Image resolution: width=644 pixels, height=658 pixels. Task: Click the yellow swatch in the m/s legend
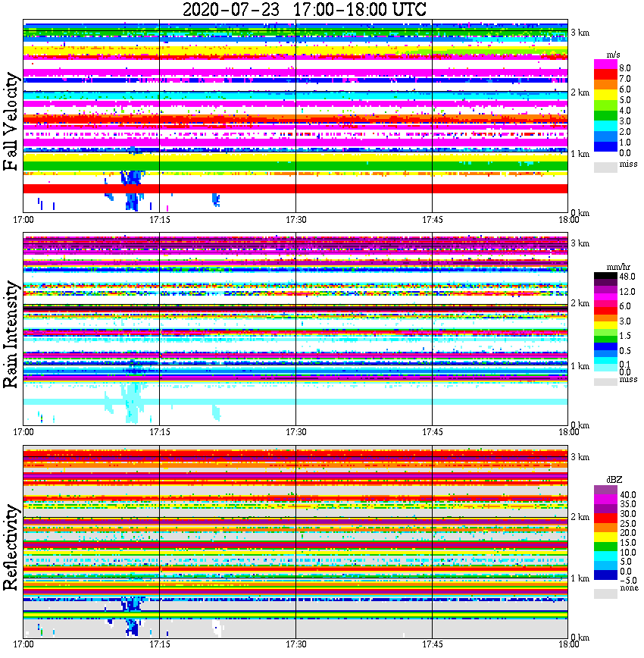pyautogui.click(x=605, y=96)
